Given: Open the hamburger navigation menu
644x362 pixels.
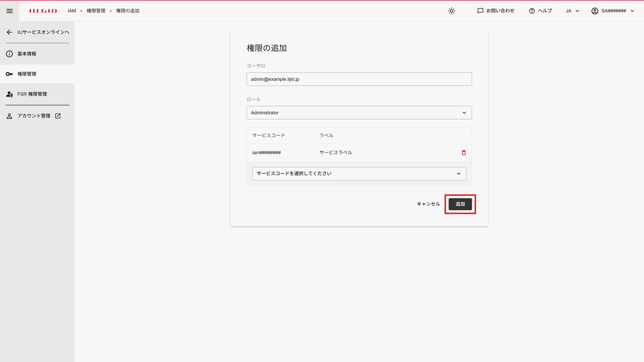Looking at the screenshot, I should pyautogui.click(x=10, y=11).
